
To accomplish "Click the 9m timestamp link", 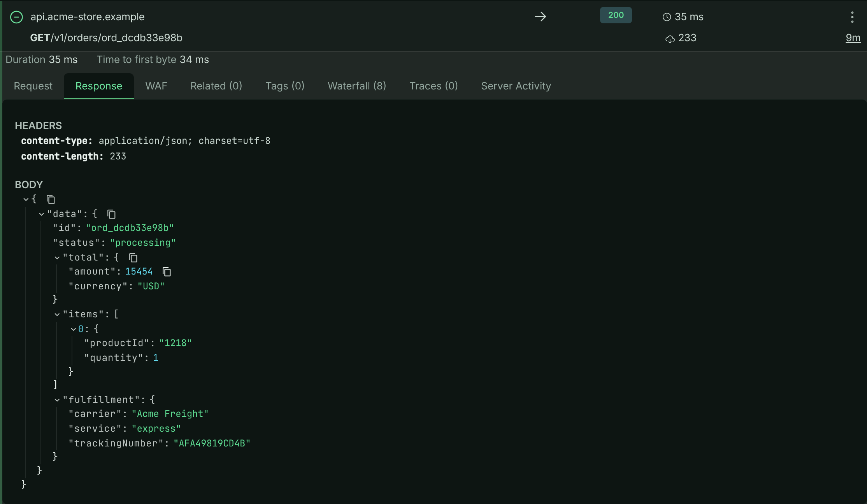I will (x=853, y=38).
